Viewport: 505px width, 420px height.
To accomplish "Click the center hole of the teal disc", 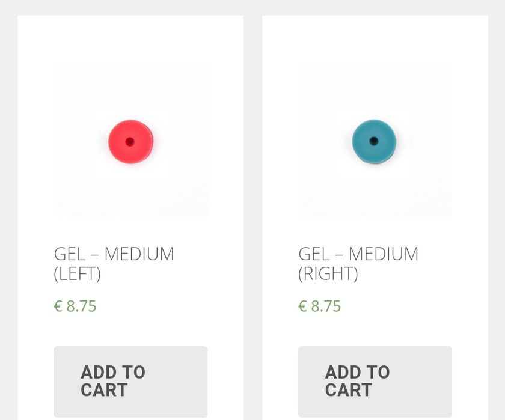I will [374, 141].
